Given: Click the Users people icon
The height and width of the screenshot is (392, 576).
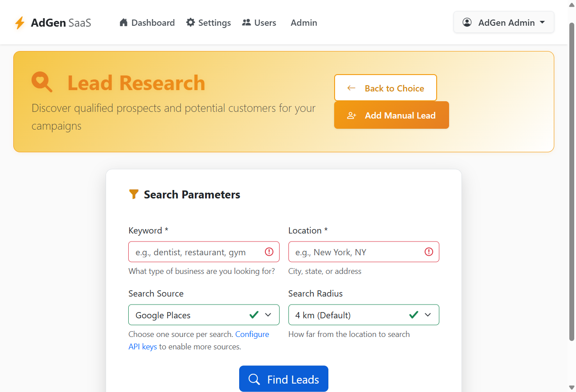Looking at the screenshot, I should [246, 22].
